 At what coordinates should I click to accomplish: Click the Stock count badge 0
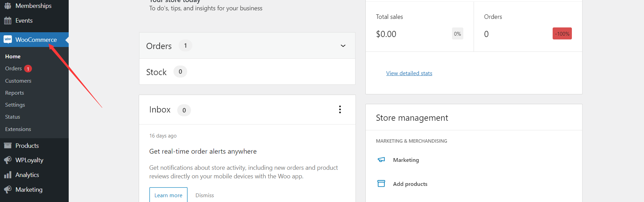pyautogui.click(x=180, y=72)
